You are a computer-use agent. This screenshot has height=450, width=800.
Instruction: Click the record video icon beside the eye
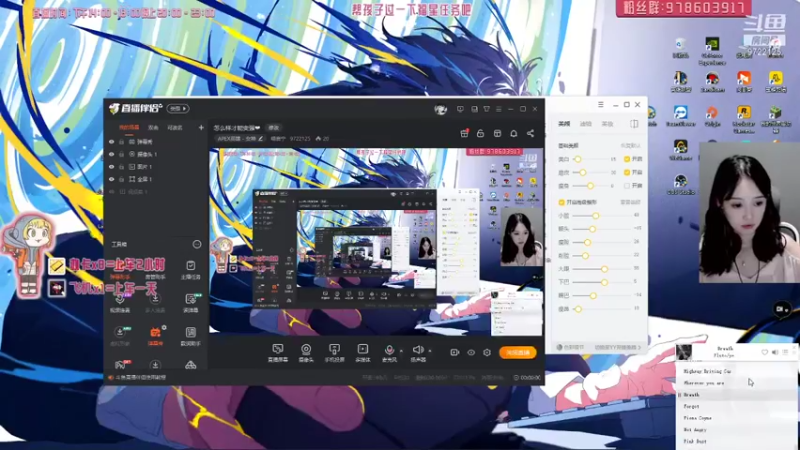(455, 353)
